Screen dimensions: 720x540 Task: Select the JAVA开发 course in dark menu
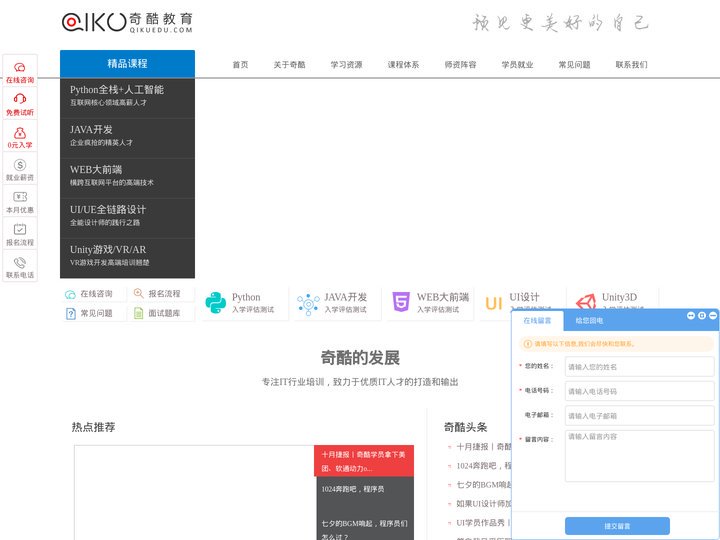pyautogui.click(x=127, y=138)
